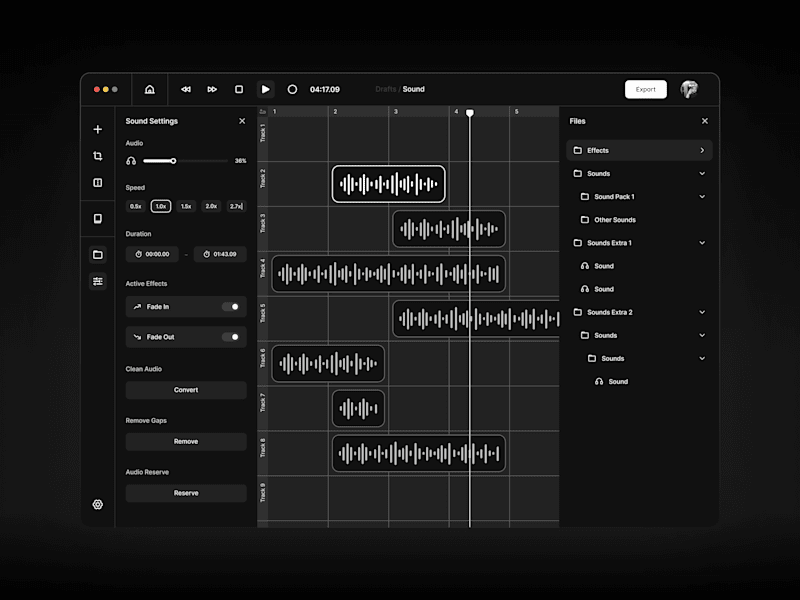Click the Audio volume slider handle
The height and width of the screenshot is (600, 800).
tap(173, 161)
